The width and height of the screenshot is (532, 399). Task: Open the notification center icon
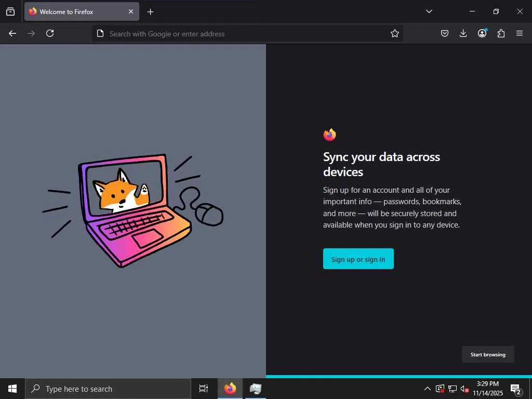tap(516, 389)
